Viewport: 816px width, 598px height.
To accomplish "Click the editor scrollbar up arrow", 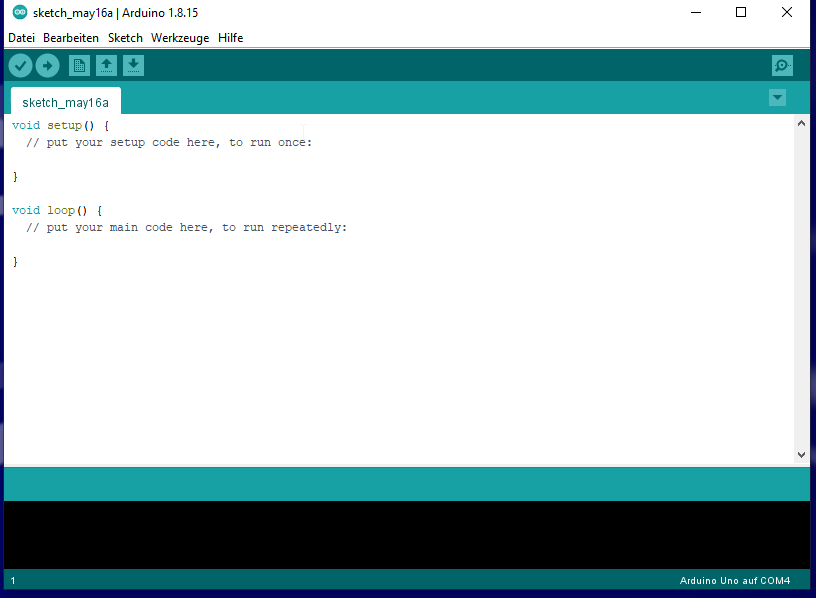I will 801,123.
